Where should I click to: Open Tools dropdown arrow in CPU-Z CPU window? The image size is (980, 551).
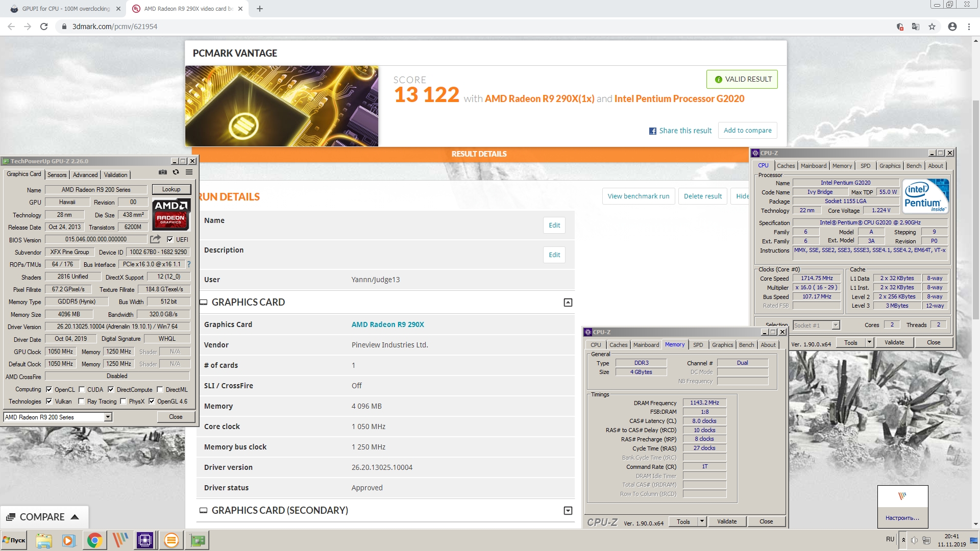[869, 342]
